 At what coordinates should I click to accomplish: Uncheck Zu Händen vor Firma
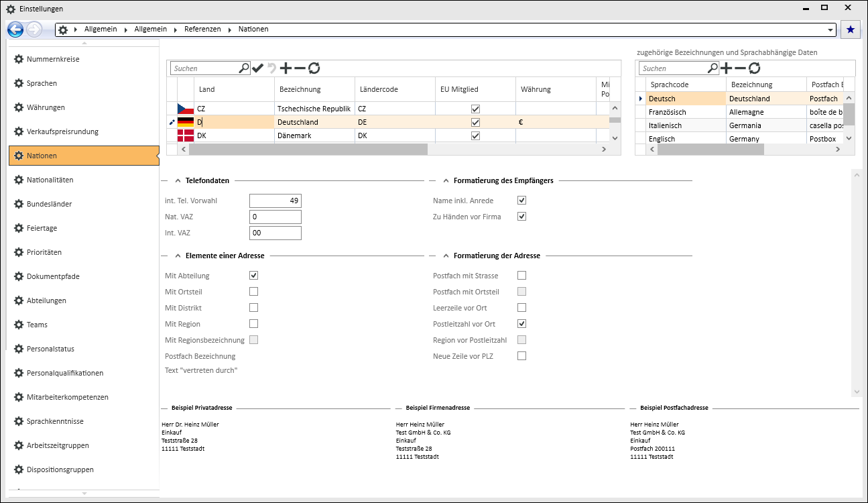click(522, 217)
